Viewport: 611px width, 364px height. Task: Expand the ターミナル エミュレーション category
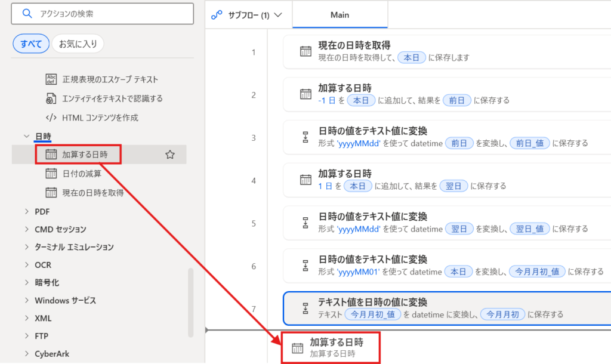coord(26,246)
